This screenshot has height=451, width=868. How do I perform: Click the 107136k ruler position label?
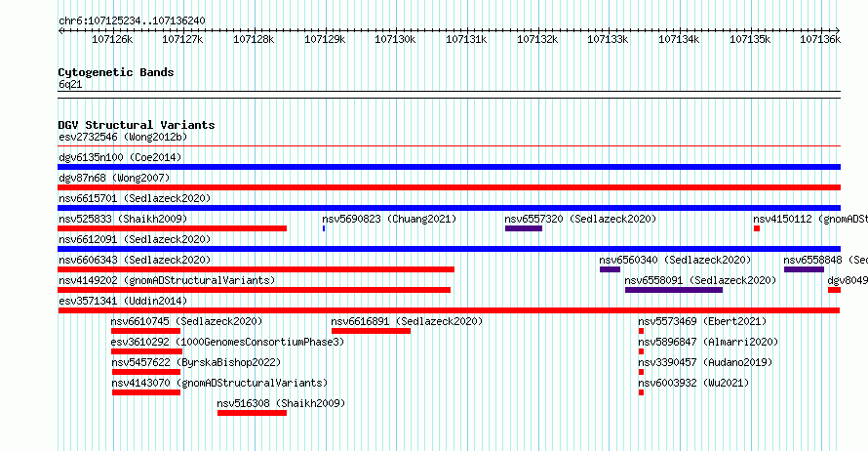pos(820,39)
